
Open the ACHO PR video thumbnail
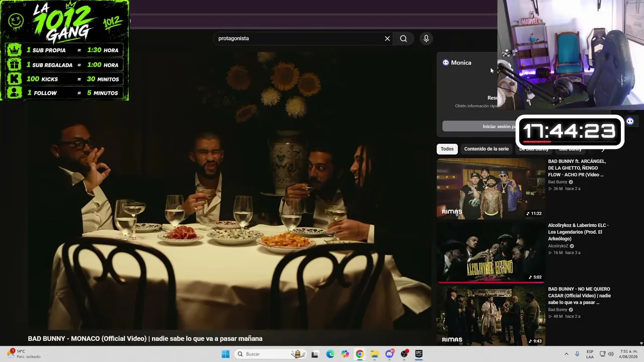click(491, 189)
